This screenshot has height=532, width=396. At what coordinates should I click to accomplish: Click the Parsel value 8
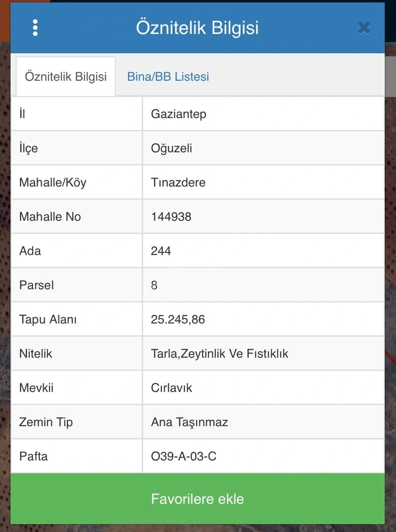pyautogui.click(x=154, y=285)
